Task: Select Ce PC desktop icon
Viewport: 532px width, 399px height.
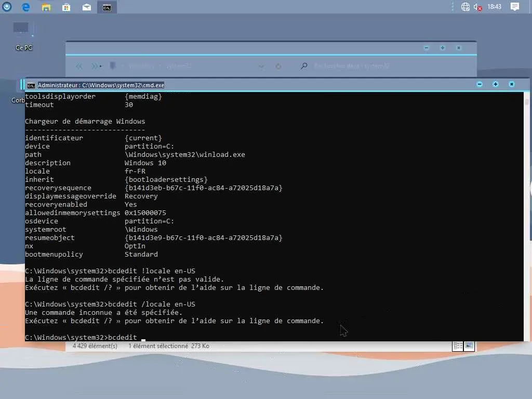Action: 23,37
